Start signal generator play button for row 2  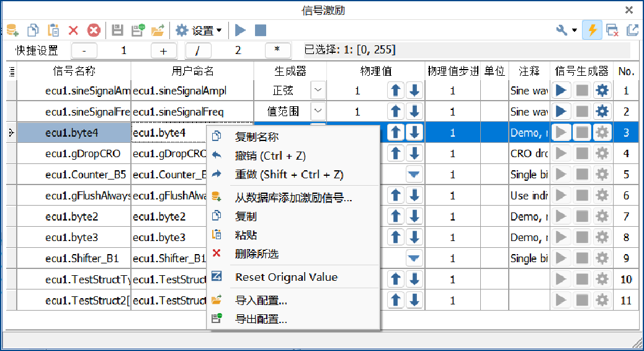(561, 111)
